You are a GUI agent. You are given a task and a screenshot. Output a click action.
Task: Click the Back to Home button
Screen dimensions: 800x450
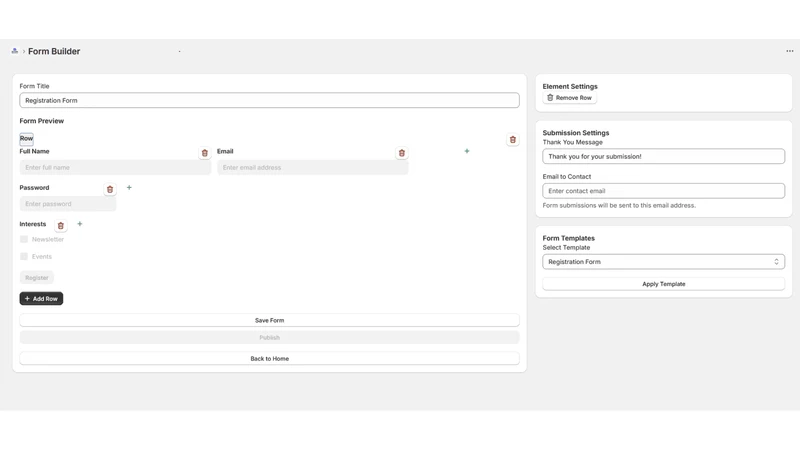(269, 359)
